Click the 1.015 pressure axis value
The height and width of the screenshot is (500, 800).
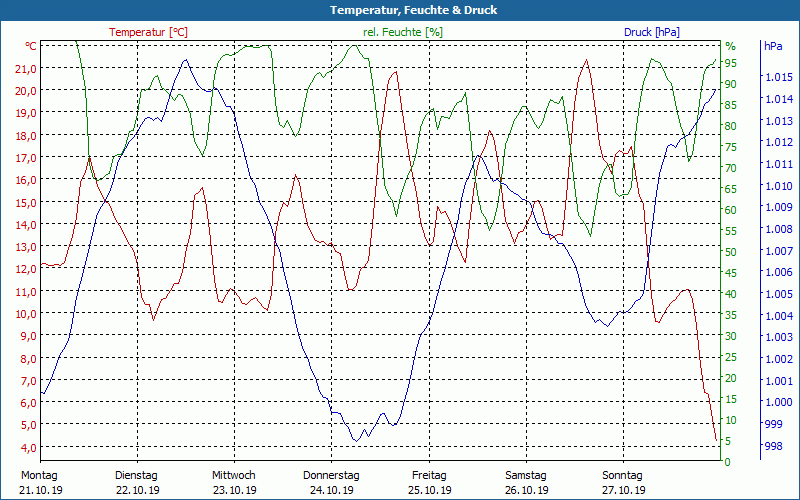777,77
